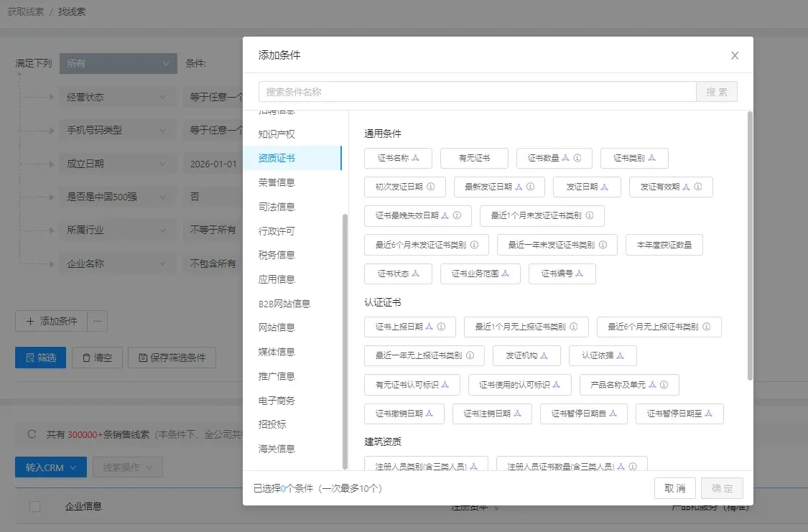The width and height of the screenshot is (808, 532).
Task: Choose the 发证日期 condition tag
Action: click(587, 187)
